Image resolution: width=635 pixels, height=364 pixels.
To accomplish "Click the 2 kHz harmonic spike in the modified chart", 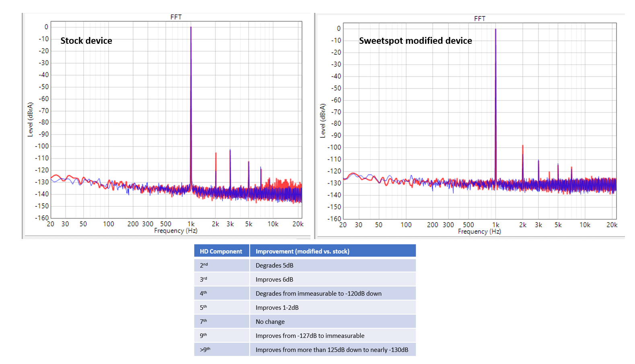I will [x=523, y=163].
